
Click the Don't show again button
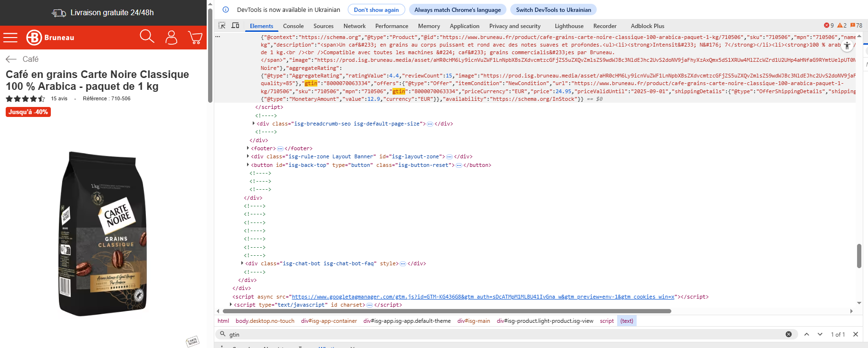pyautogui.click(x=376, y=10)
